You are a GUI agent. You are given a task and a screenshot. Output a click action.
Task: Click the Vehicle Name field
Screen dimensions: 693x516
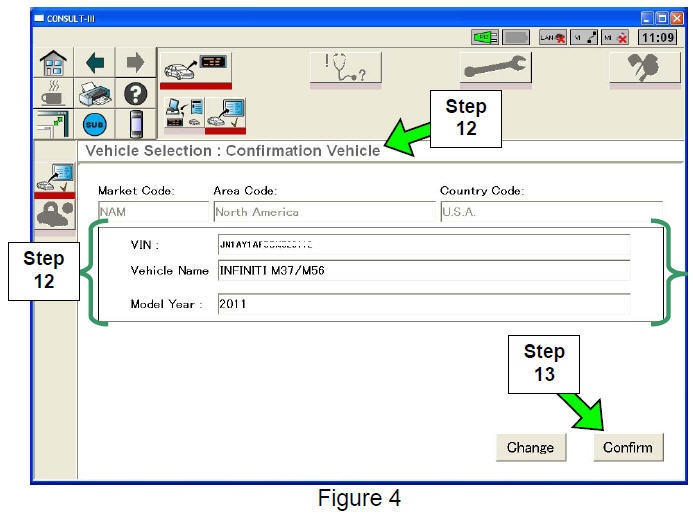[x=423, y=271]
